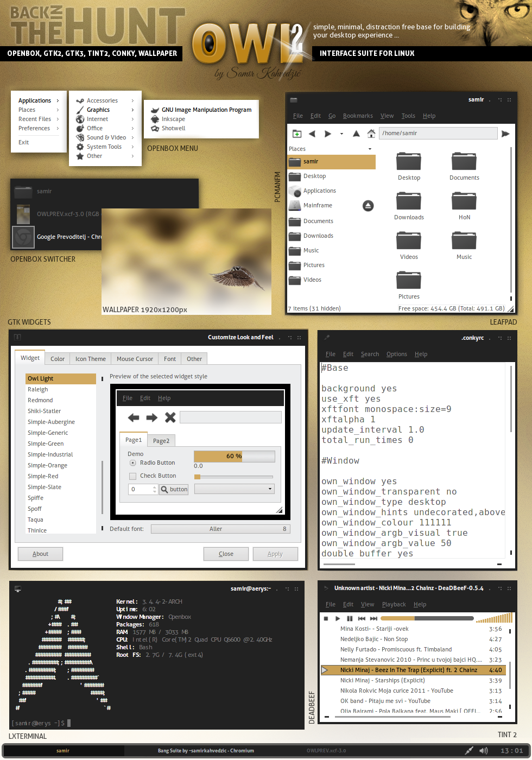Open the Bookmarks menu in PCManFM
Image resolution: width=532 pixels, height=760 pixels.
pos(358,116)
